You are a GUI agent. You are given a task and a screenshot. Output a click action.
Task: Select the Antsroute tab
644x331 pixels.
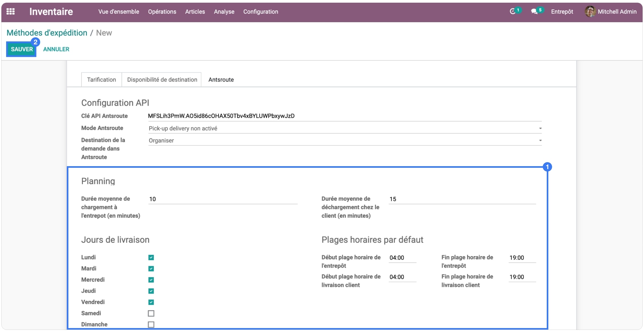221,80
